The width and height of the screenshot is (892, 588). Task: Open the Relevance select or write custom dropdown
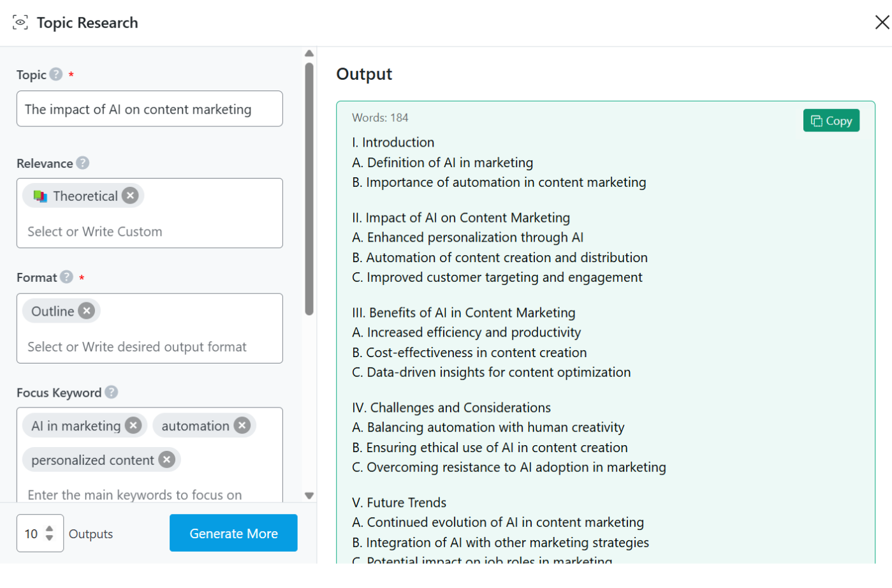(149, 232)
